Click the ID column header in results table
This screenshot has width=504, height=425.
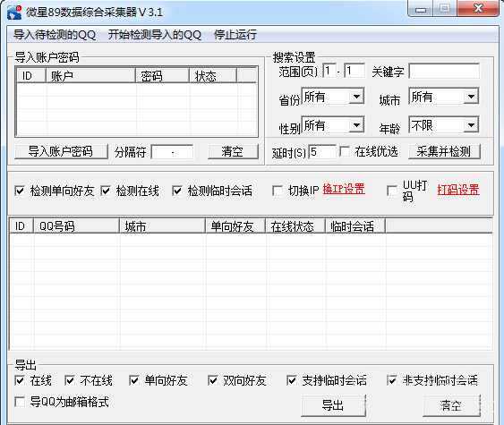pos(21,226)
